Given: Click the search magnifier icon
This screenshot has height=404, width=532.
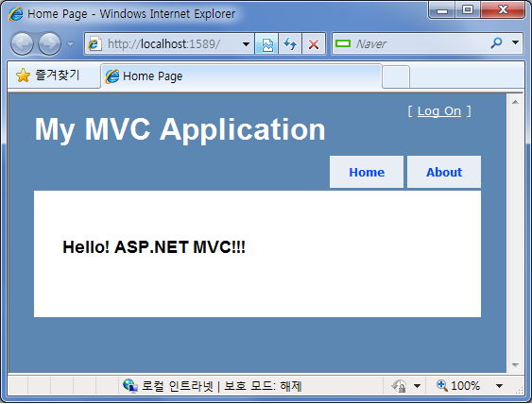Looking at the screenshot, I should tap(496, 43).
